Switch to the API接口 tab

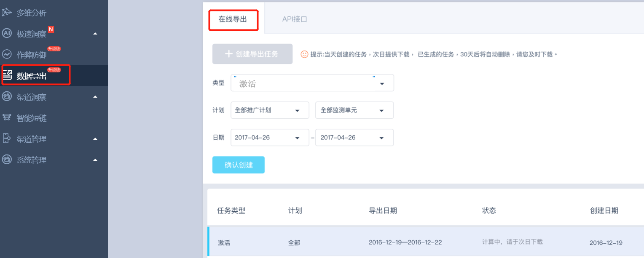pos(295,19)
